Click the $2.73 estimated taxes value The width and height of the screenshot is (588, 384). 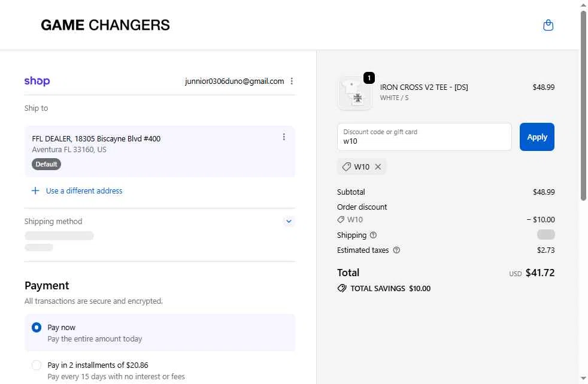[x=545, y=250]
